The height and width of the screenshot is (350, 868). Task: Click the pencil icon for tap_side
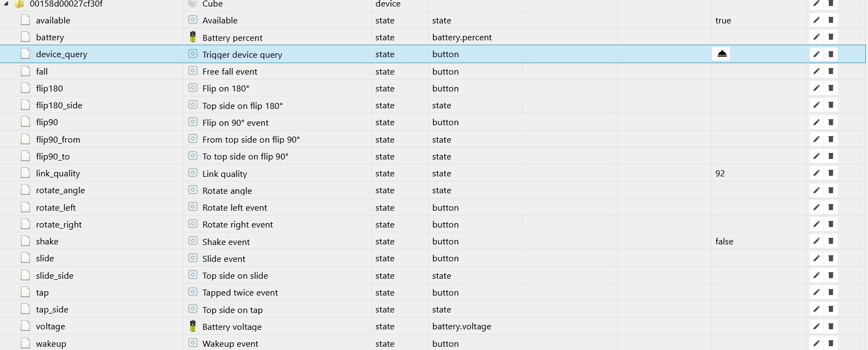click(816, 309)
